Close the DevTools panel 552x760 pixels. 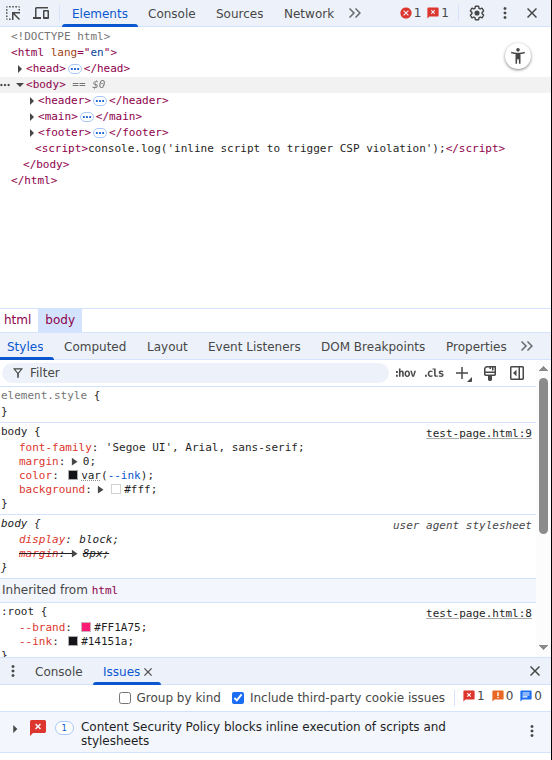click(x=532, y=13)
